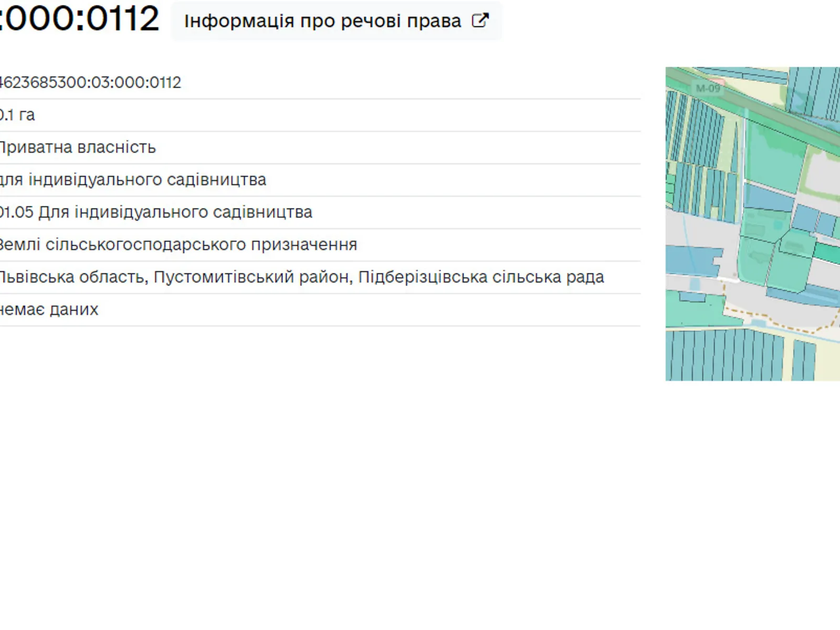Screen dimensions: 840x630
Task: Select the area value '0.1 га'
Action: (17, 115)
